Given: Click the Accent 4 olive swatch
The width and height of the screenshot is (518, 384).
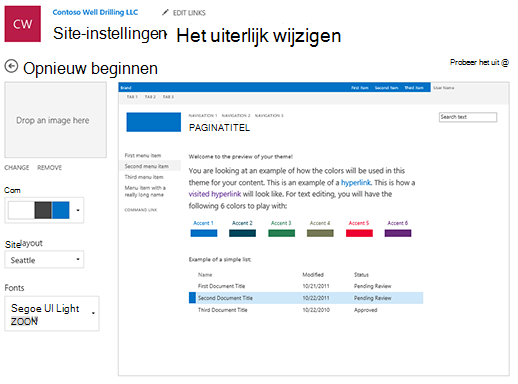Looking at the screenshot, I should pos(320,233).
